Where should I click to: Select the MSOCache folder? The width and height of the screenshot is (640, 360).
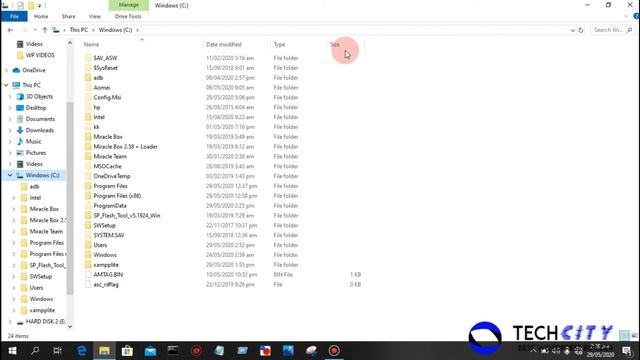click(x=107, y=166)
